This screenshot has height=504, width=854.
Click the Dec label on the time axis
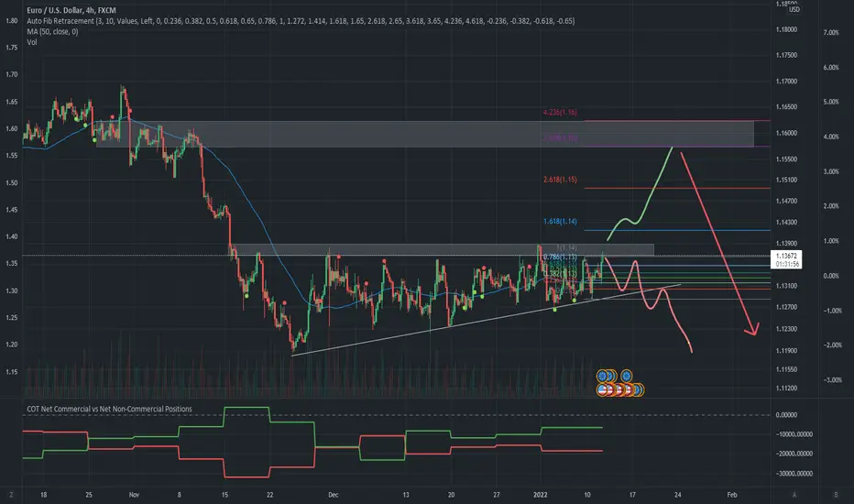pyautogui.click(x=334, y=495)
